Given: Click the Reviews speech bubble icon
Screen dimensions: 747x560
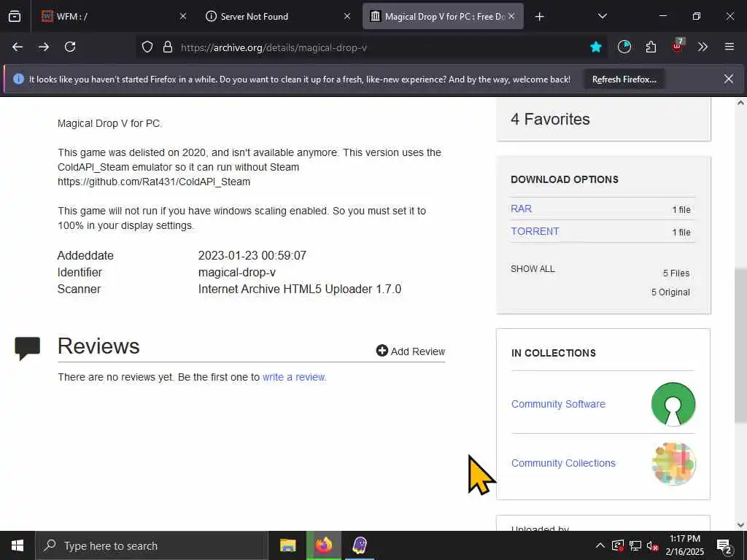Looking at the screenshot, I should click(27, 348).
